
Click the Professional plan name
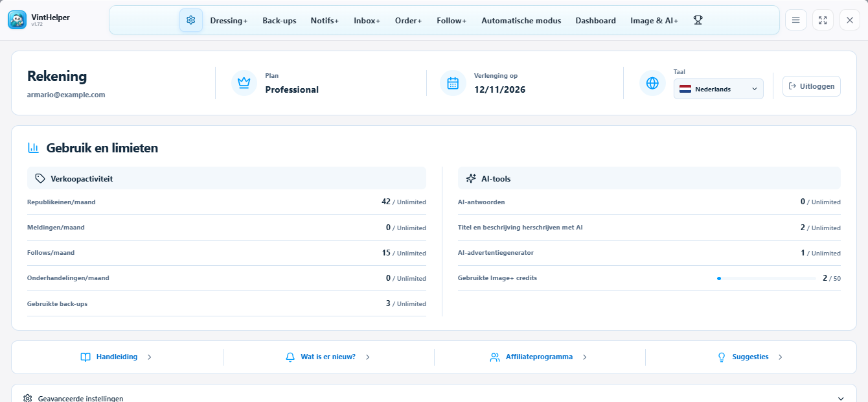point(291,90)
